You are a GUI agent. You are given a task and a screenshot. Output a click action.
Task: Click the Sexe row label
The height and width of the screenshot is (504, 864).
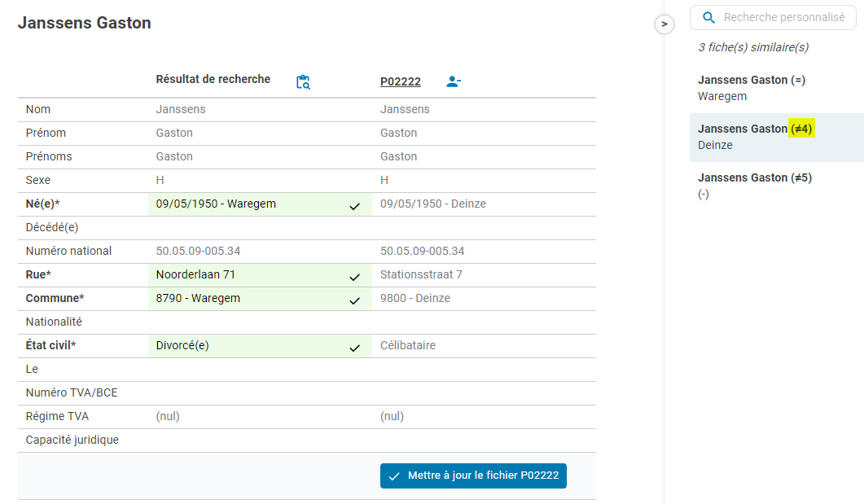(x=38, y=180)
